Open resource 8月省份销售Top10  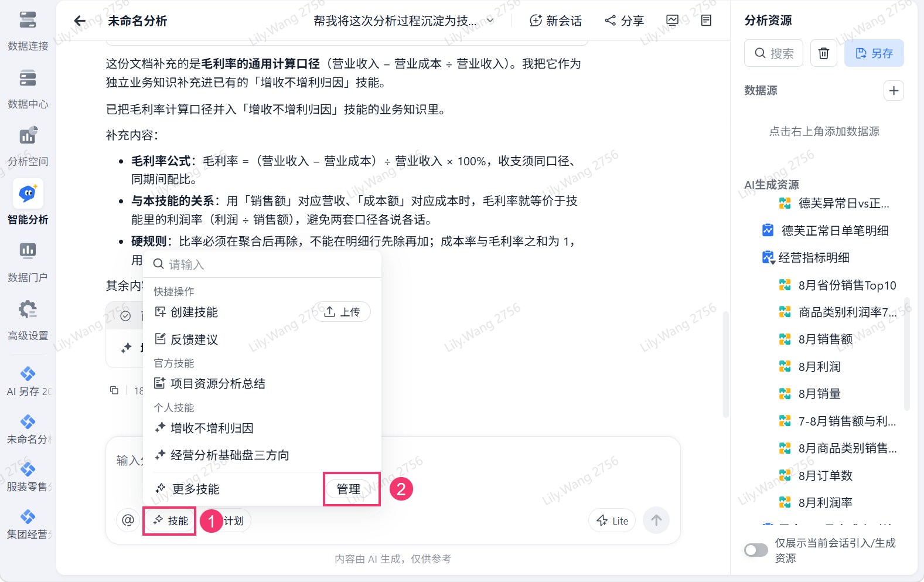pos(837,285)
